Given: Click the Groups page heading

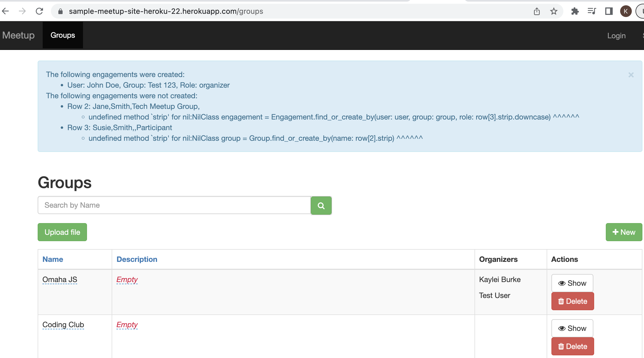Looking at the screenshot, I should coord(64,183).
